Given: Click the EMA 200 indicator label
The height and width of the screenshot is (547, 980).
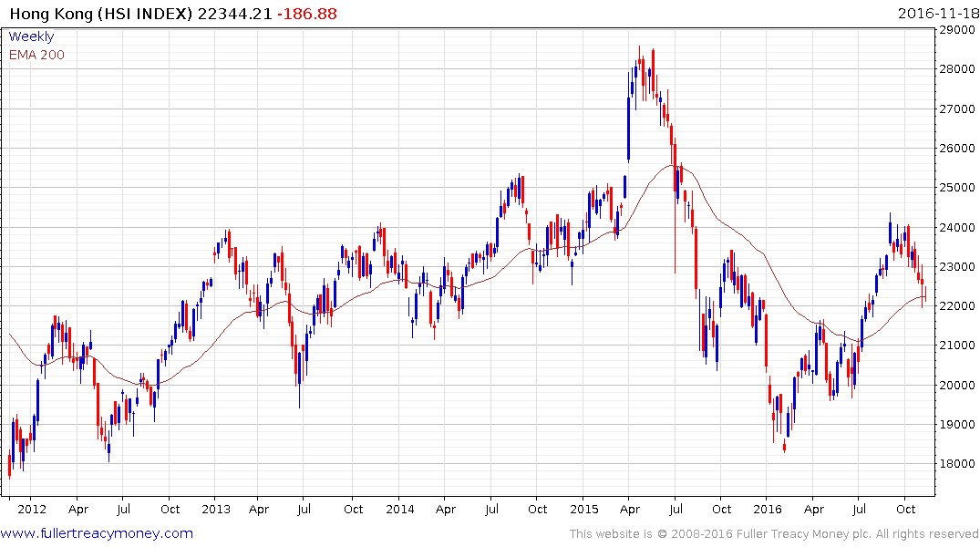Looking at the screenshot, I should (36, 55).
